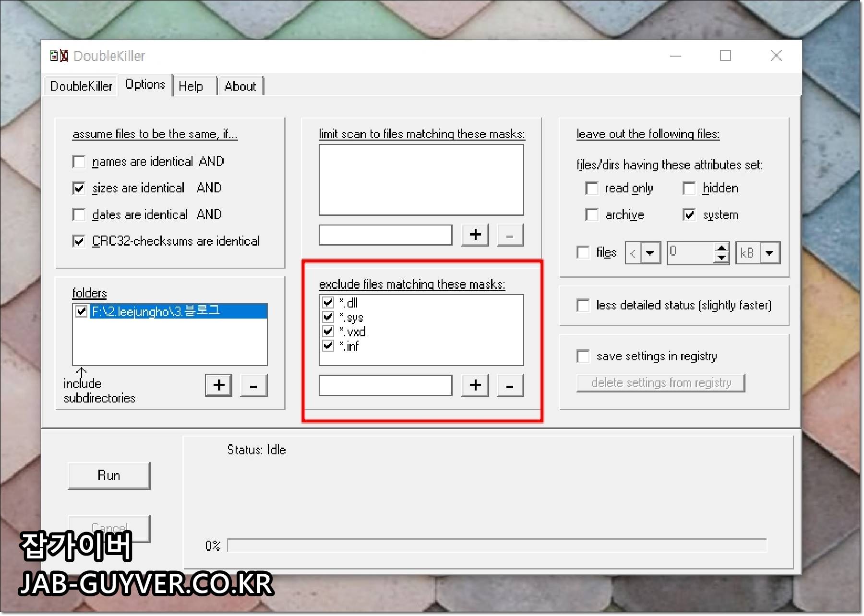Uncheck the F:\2.leejungho folder entry checkbox
The height and width of the screenshot is (616, 864).
81,311
